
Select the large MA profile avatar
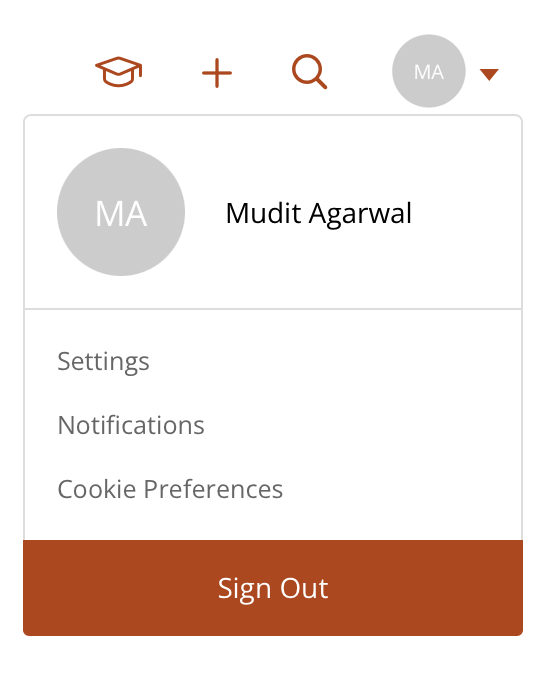121,212
